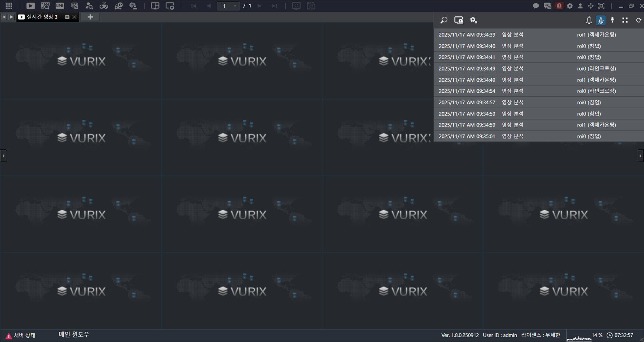
Task: Open the event list board icon
Action: (x=75, y=6)
